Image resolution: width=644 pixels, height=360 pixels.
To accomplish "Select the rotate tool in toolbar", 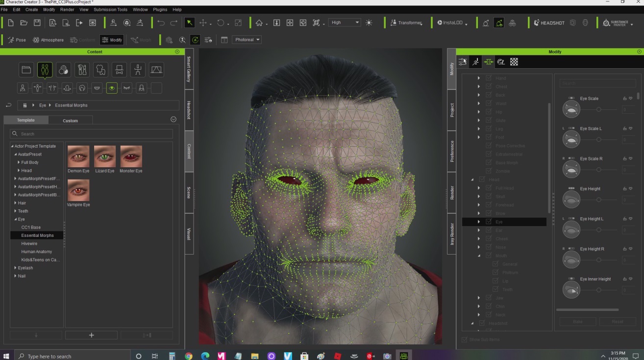I will pos(221,23).
